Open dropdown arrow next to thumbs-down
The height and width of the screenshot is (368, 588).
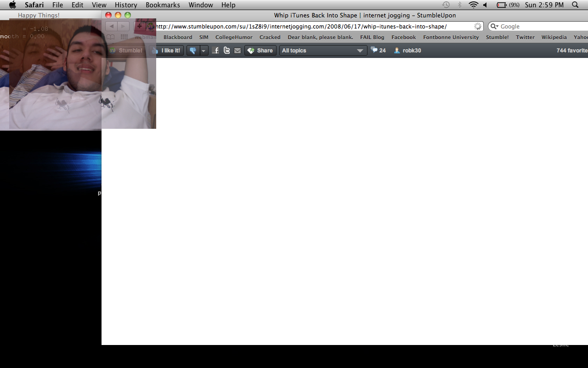[204, 51]
